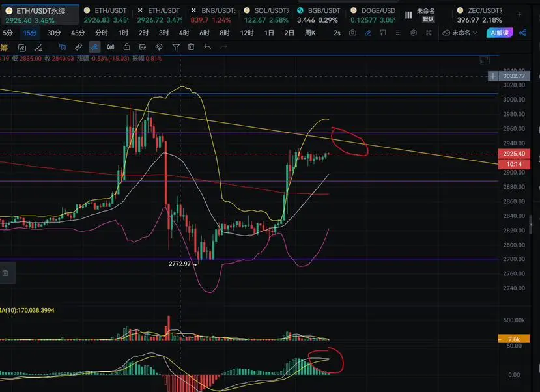Click the plus button beside 3032.77
Screen dimensions: 540x392
pyautogui.click(x=493, y=76)
